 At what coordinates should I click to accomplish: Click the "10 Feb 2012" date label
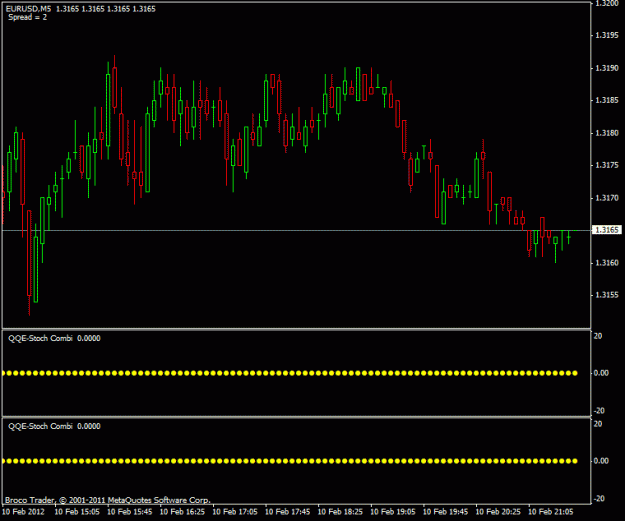(23, 511)
